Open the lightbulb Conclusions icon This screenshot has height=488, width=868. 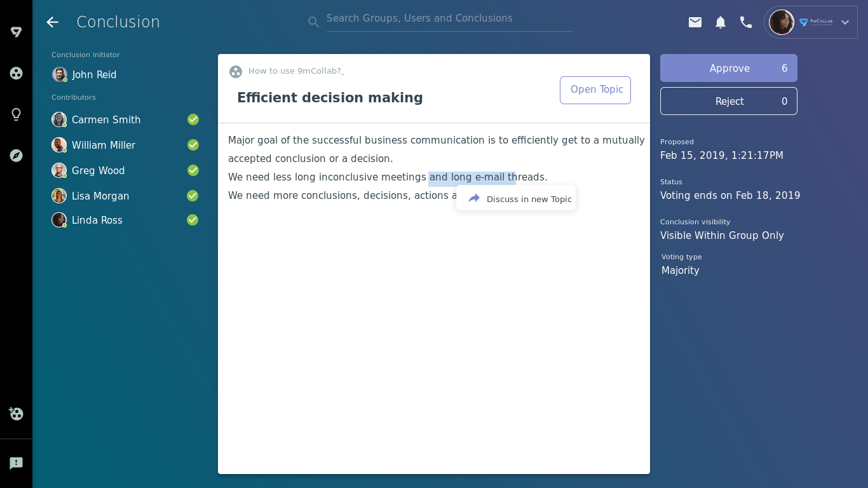coord(17,114)
